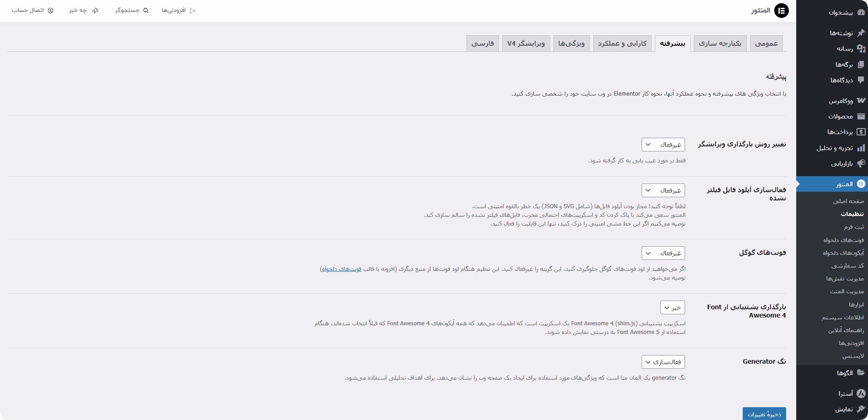Open the Font Awesome 4 support dropdown
Screen dimensions: 868x420
(673, 307)
